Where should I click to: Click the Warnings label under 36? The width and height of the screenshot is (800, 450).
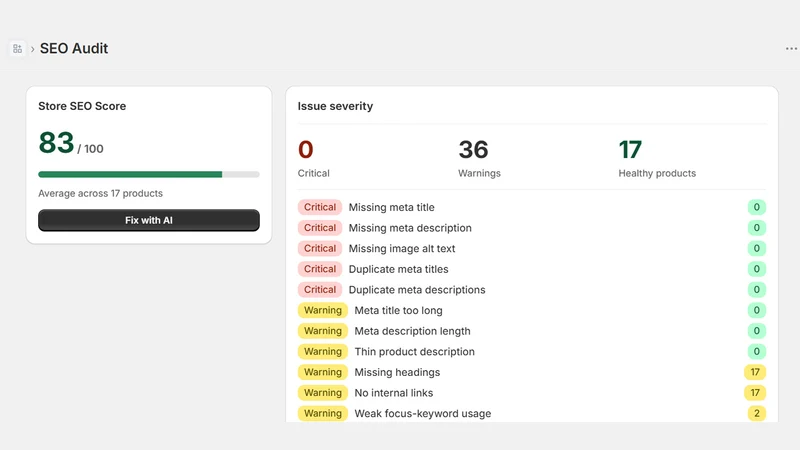point(479,173)
